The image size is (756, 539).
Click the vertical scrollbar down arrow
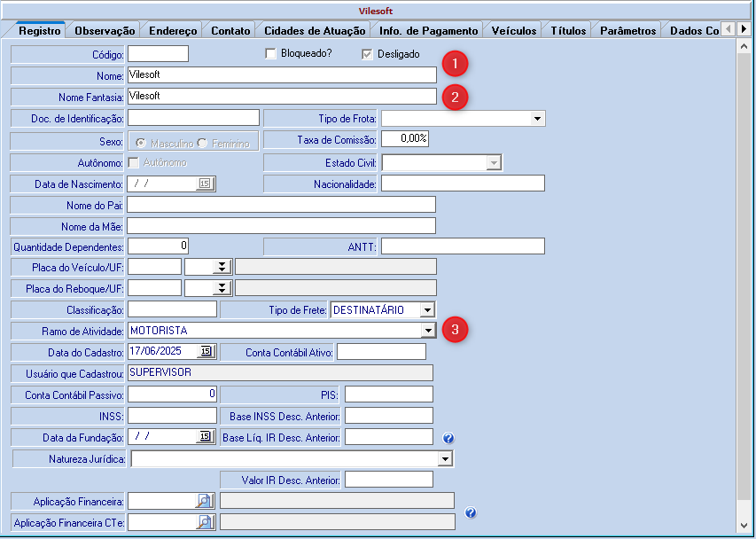[744, 524]
